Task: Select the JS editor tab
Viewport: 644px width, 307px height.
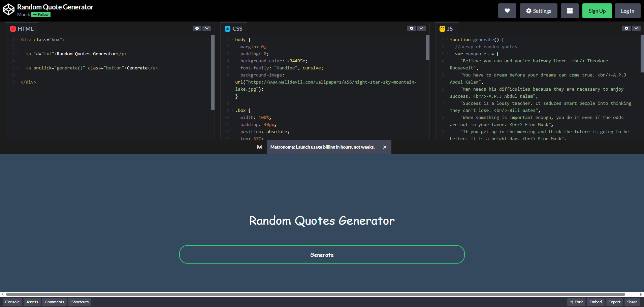Action: click(446, 29)
